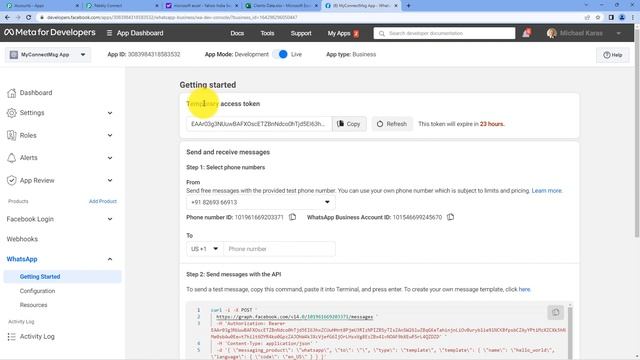Copy the curl command using code block icon
This screenshot has height=360, width=640.
tap(555, 313)
